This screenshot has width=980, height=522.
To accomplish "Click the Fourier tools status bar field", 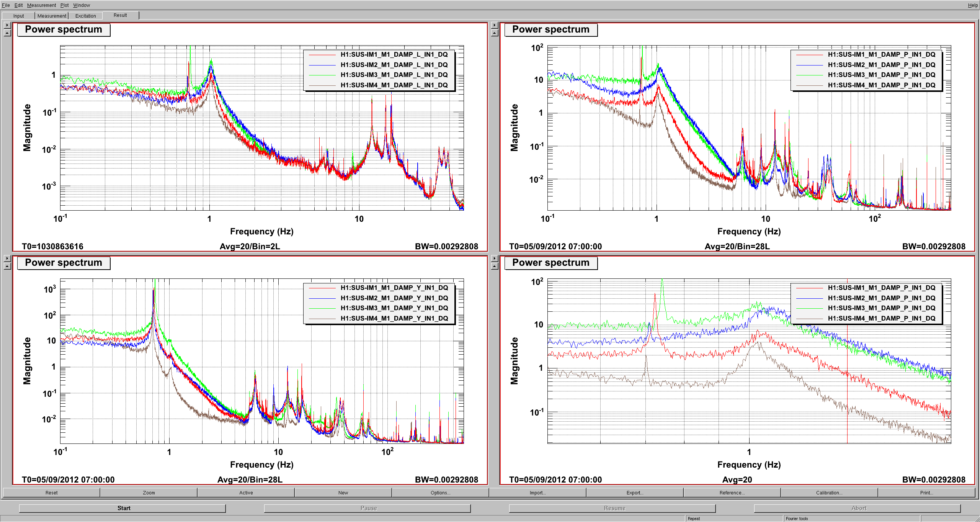I will coord(852,519).
